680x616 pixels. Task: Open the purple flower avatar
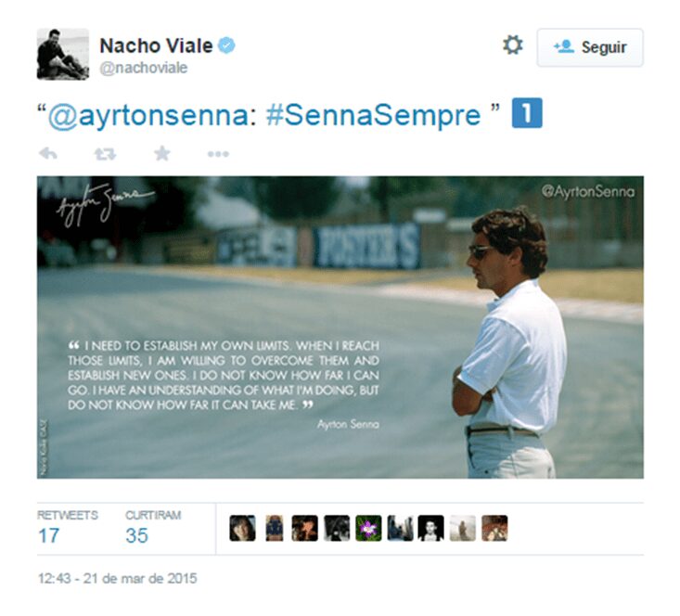[368, 528]
